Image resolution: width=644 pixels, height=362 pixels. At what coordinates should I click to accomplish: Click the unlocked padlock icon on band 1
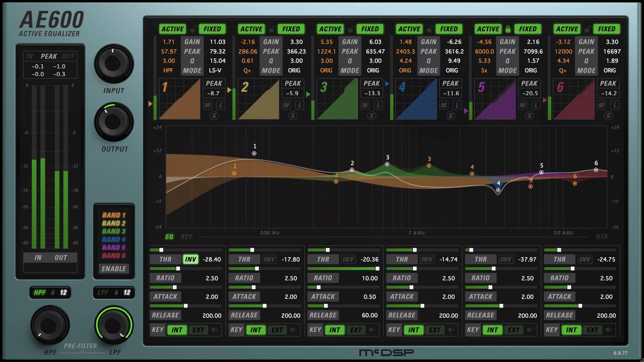pyautogui.click(x=192, y=29)
